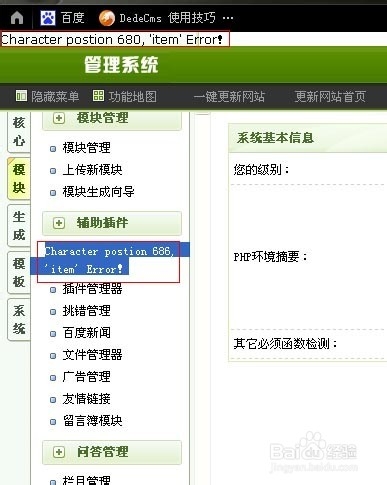Open 上传新模块

[92, 170]
